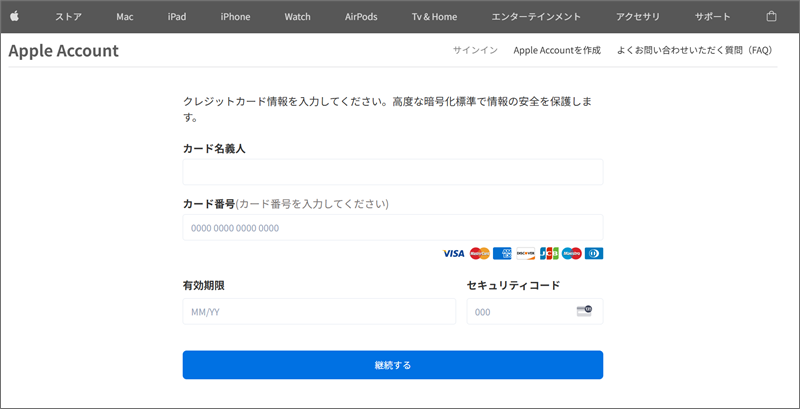800x409 pixels.
Task: Select iPhone in the nav bar
Action: click(x=235, y=17)
